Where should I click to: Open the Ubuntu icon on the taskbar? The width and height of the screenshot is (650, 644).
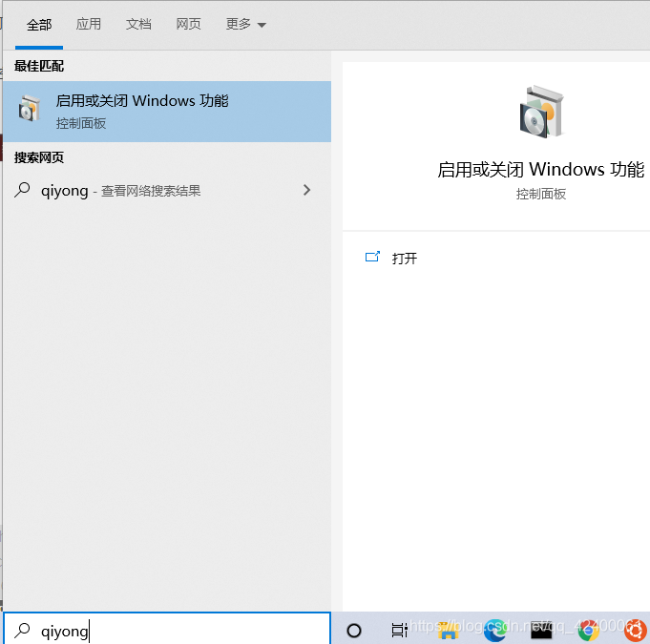click(636, 631)
